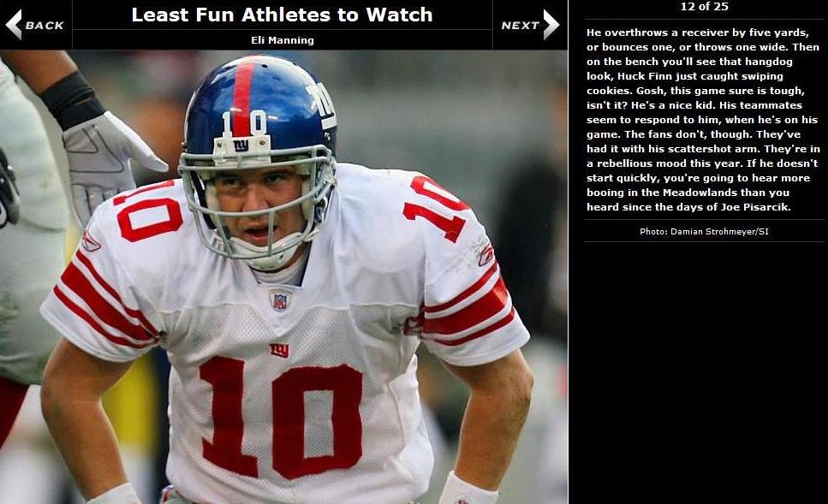Click the Reebok logo on the left sleeve
Viewport: 828px width, 504px height.
[90, 241]
